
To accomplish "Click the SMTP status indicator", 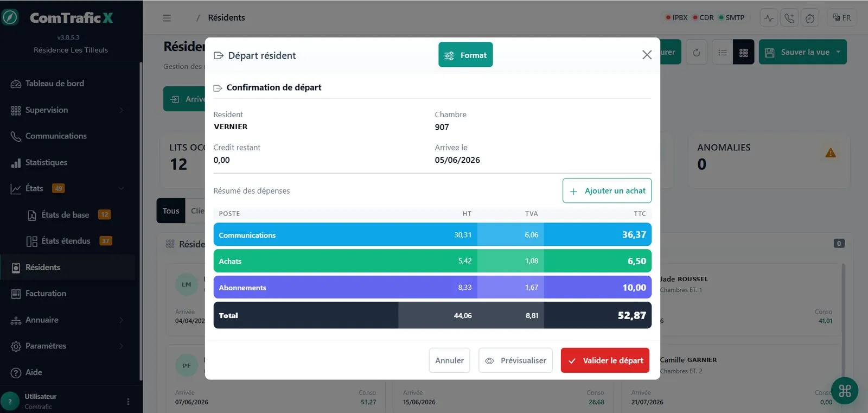I will 731,18.
